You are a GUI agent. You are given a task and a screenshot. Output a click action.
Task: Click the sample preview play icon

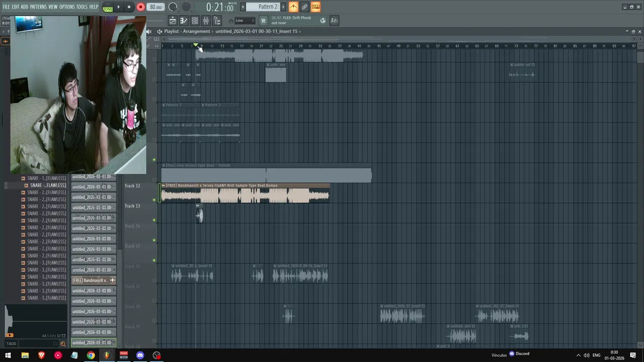(x=9, y=335)
